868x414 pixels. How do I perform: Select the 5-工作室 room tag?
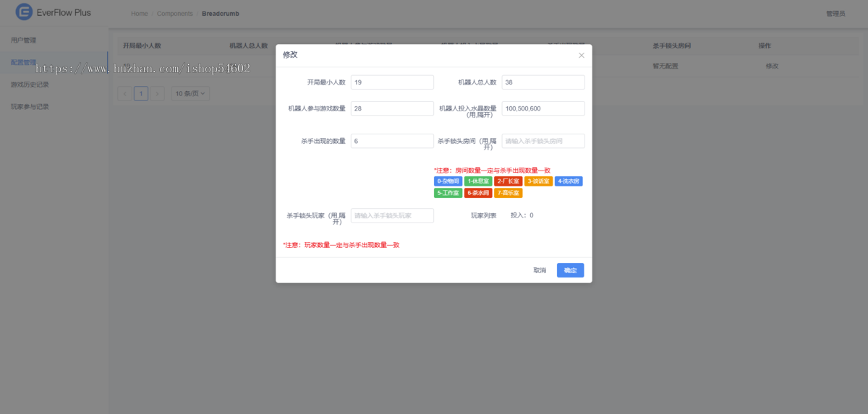(x=448, y=193)
